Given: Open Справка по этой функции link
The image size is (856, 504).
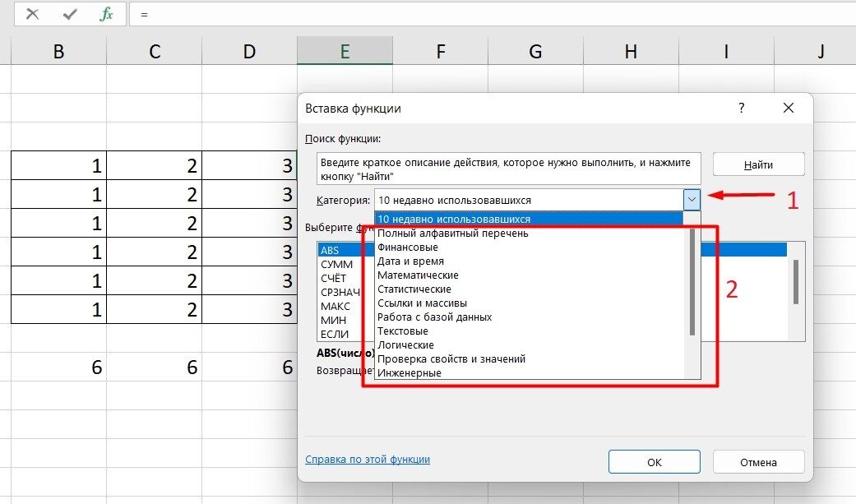Looking at the screenshot, I should pos(368,460).
